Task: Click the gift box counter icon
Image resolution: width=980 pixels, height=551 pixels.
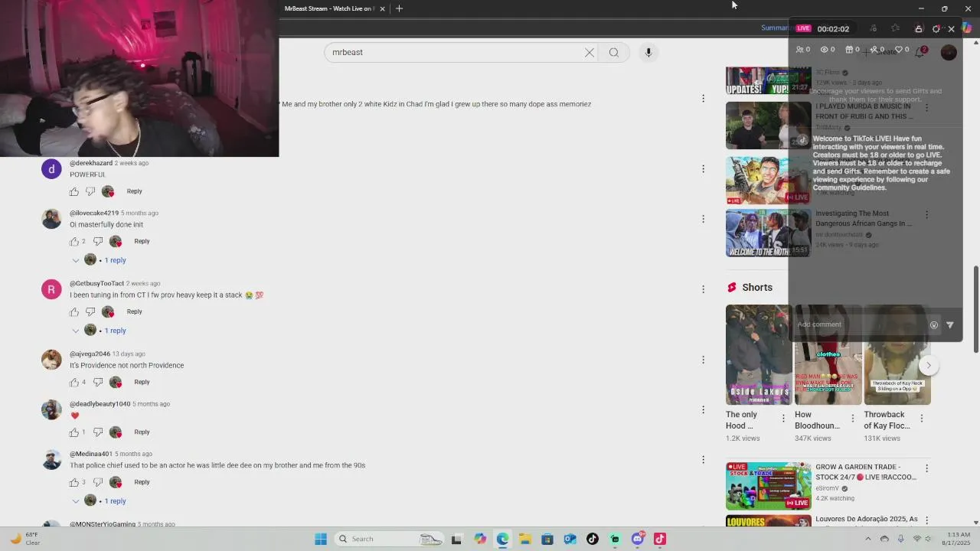Action: [x=848, y=50]
